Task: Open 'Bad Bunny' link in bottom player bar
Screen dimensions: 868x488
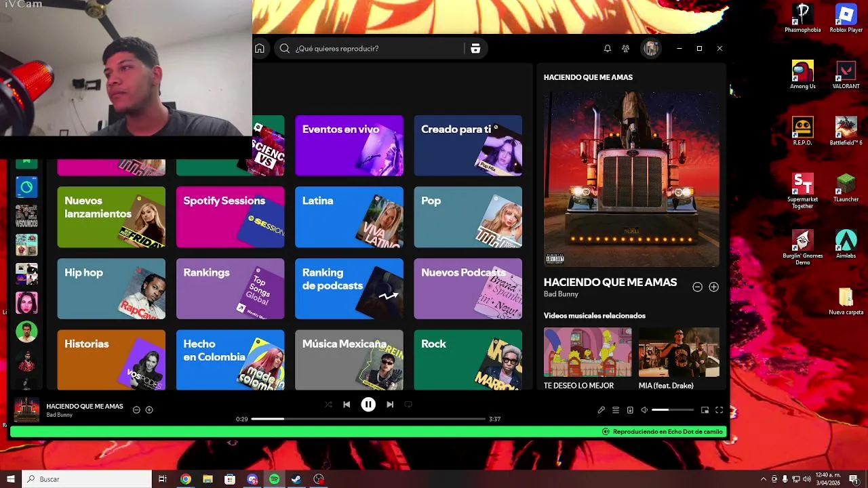Action: click(x=60, y=415)
